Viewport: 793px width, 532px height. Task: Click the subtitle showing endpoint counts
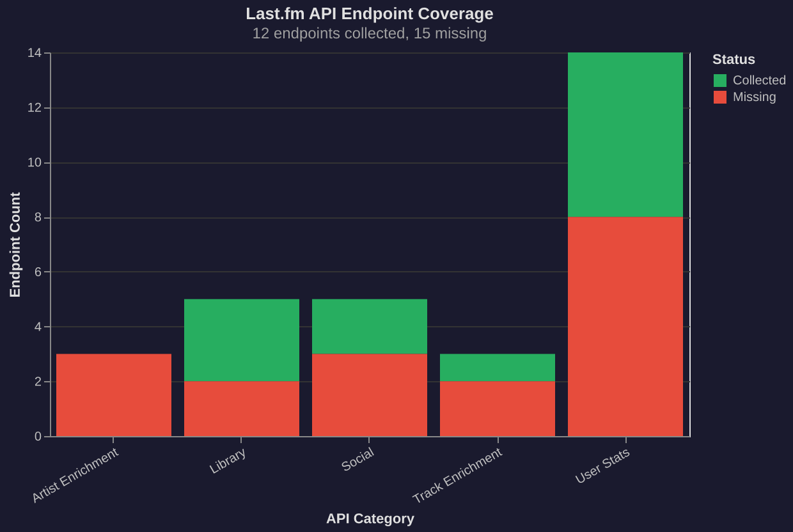tap(370, 33)
